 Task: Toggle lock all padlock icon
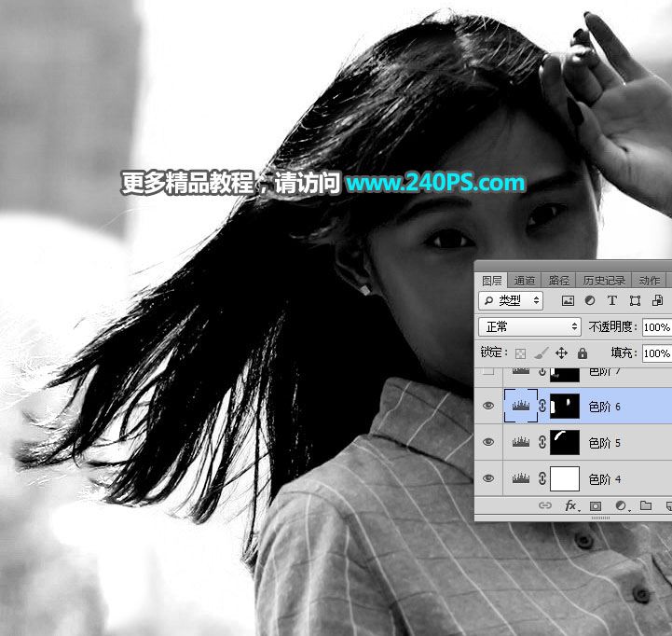tap(582, 353)
